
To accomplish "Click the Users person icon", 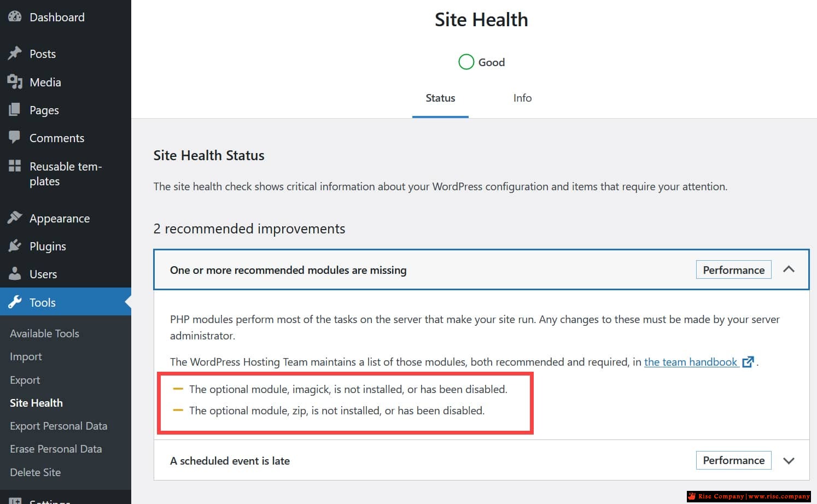I will click(x=15, y=274).
